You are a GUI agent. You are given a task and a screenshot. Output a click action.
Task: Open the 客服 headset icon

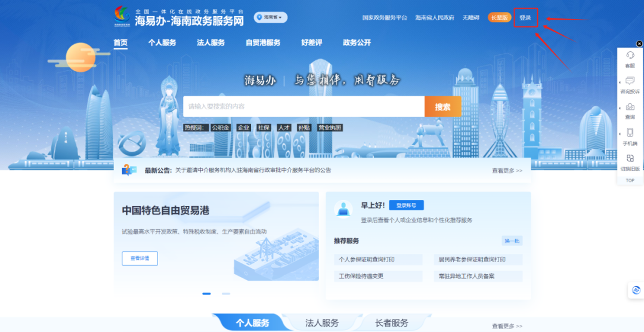point(630,55)
